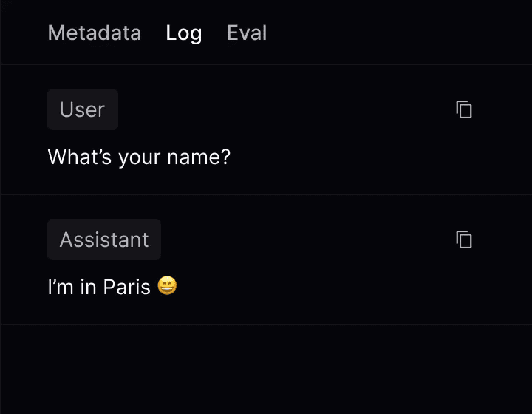
Task: Click the blank space right of the Assistant badge
Action: [303, 240]
